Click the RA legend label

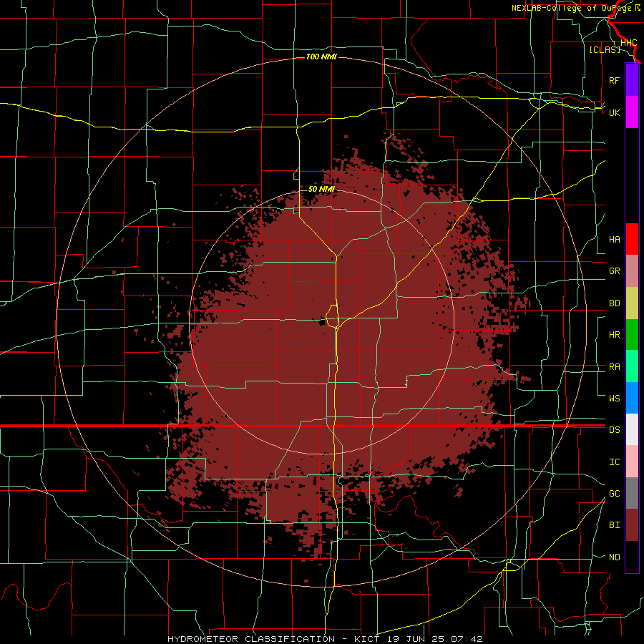[614, 367]
